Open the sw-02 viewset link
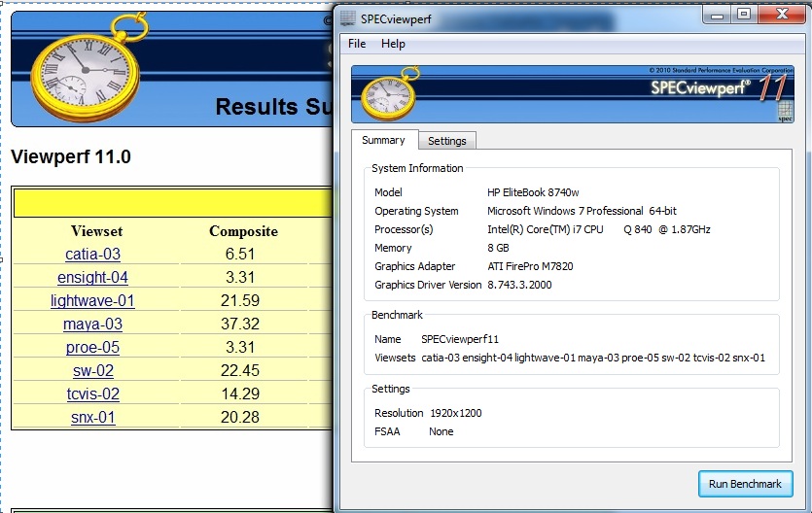Image resolution: width=812 pixels, height=513 pixels. pos(93,370)
